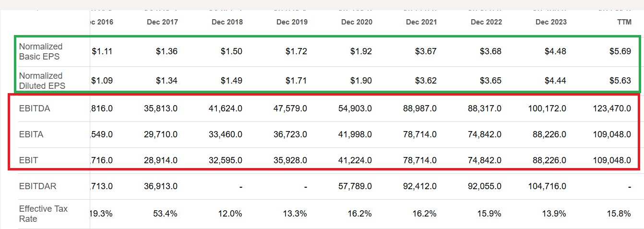This screenshot has height=229, width=644.
Task: Select the EBITDAR row label
Action: (38, 186)
